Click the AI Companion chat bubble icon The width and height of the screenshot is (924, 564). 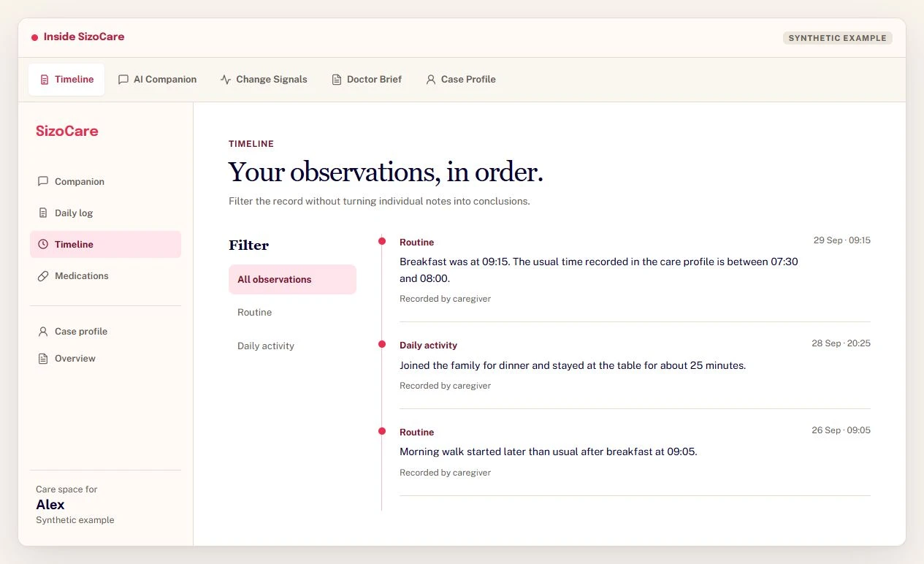(x=123, y=80)
